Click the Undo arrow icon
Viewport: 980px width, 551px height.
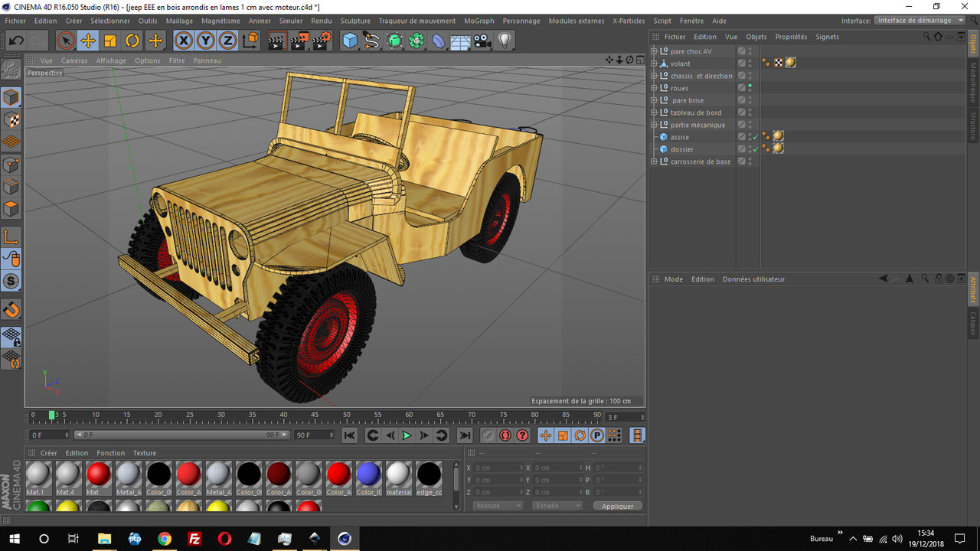coord(15,41)
